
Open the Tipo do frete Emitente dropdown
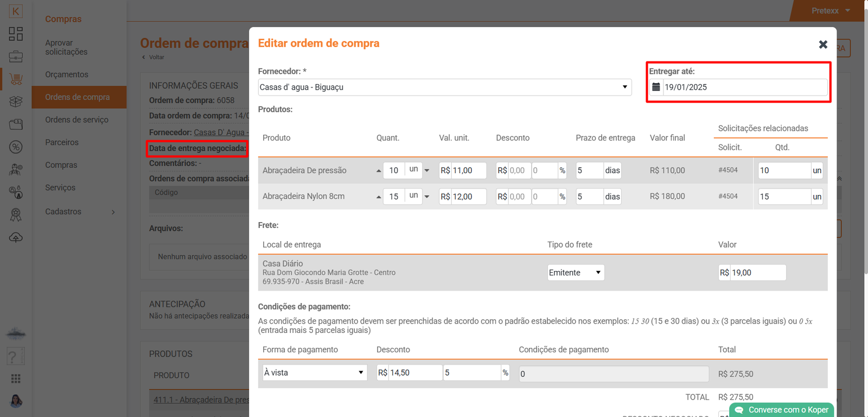point(575,273)
